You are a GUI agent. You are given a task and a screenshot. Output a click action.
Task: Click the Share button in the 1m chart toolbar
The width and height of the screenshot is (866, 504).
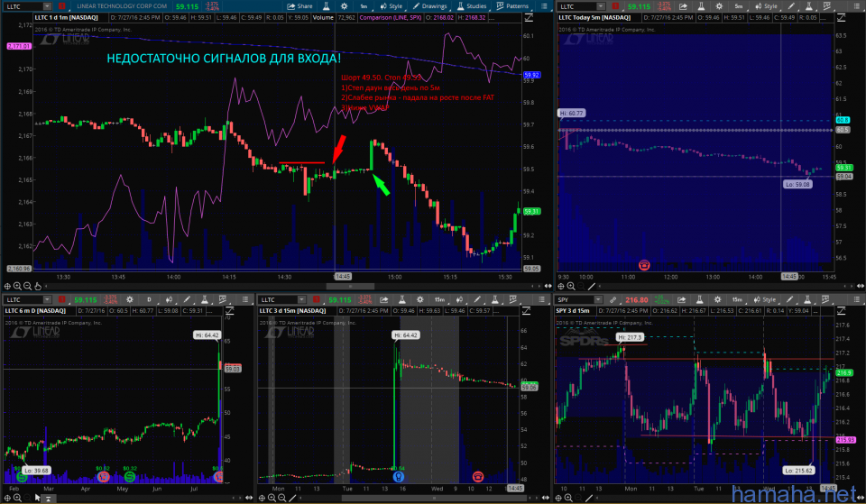(299, 6)
